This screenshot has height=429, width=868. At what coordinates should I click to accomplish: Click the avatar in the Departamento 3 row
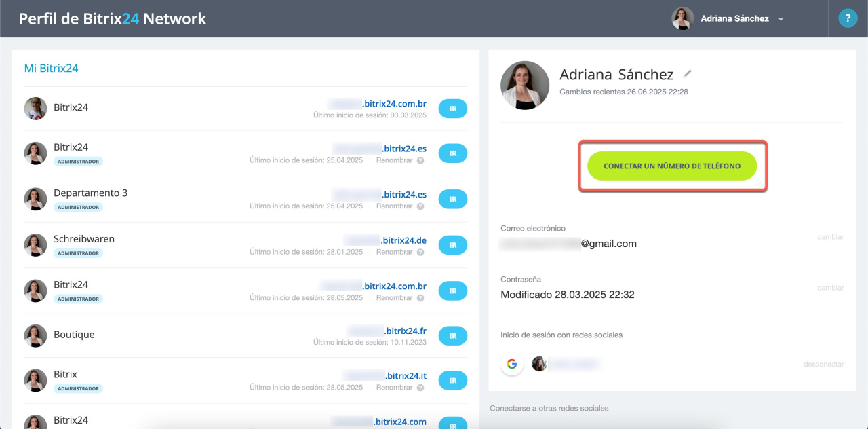point(35,199)
